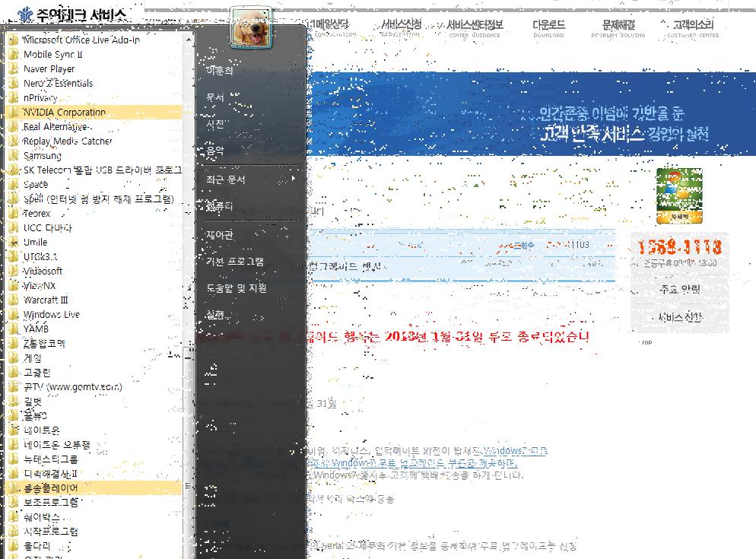
Task: Open the 고객의소리 navigation tab
Action: [693, 27]
